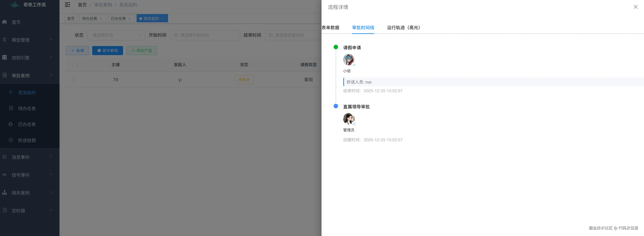The image size is (644, 236).
Task: Toggle the table header select-all checkbox
Action: 75,65
